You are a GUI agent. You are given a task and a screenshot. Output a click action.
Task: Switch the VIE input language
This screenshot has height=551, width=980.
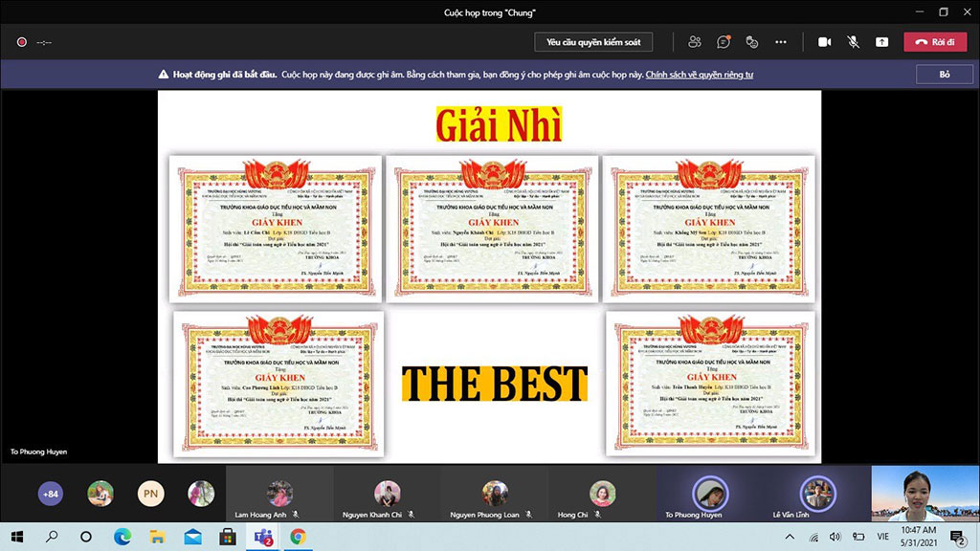pyautogui.click(x=882, y=537)
